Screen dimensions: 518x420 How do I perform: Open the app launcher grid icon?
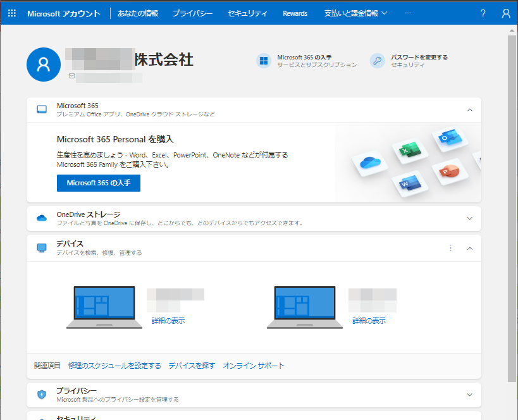(12, 13)
